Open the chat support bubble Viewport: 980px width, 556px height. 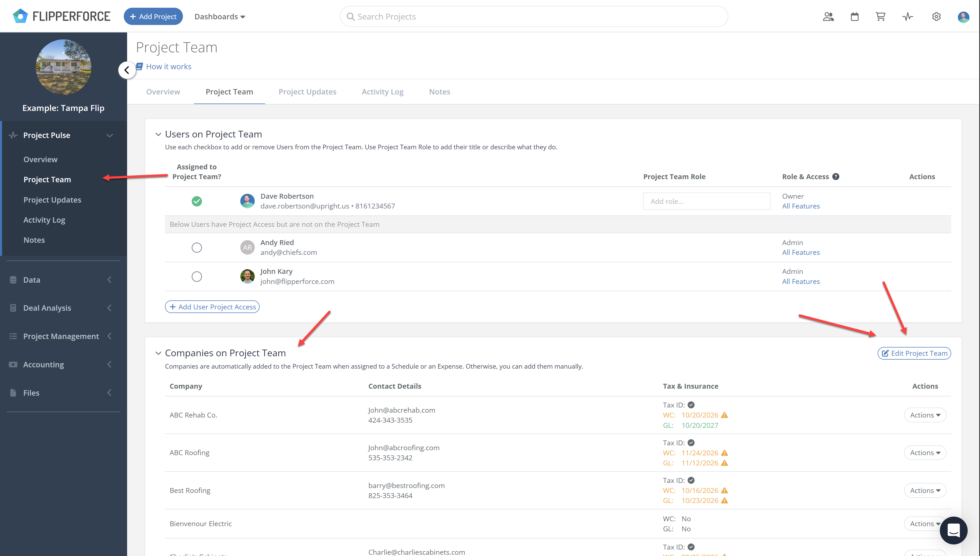coord(953,530)
